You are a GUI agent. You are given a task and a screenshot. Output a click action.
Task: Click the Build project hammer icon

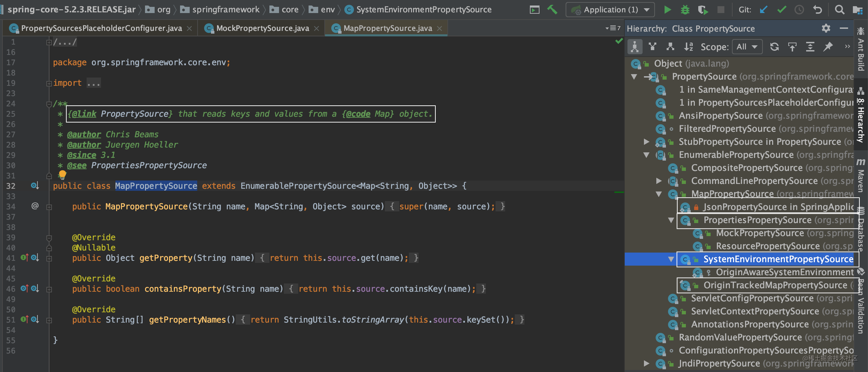pos(552,9)
